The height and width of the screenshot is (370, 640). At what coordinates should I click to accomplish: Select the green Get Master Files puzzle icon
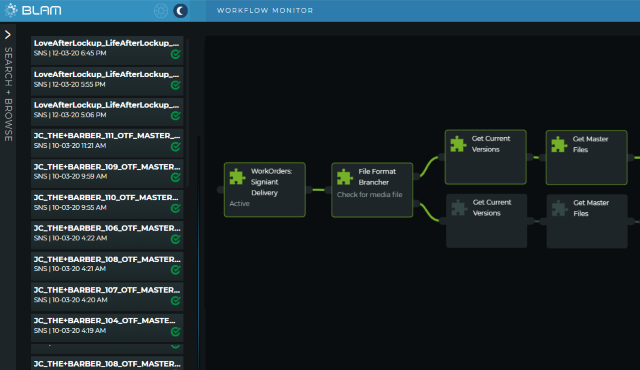[x=559, y=145]
